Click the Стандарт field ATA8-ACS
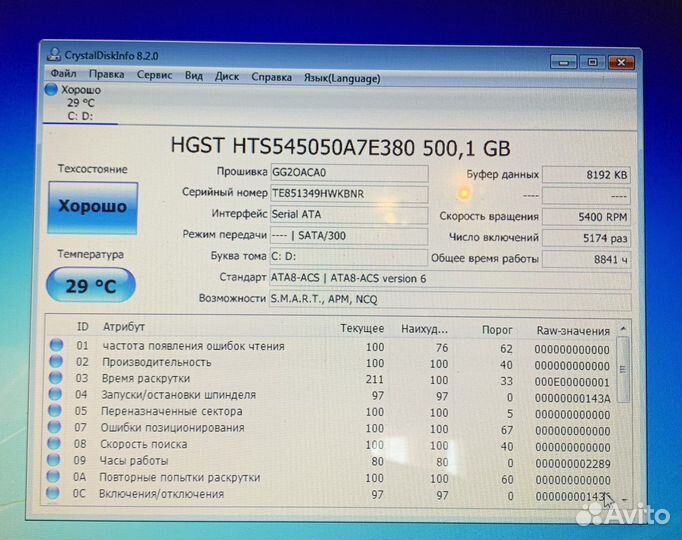This screenshot has width=682, height=540. [450, 279]
